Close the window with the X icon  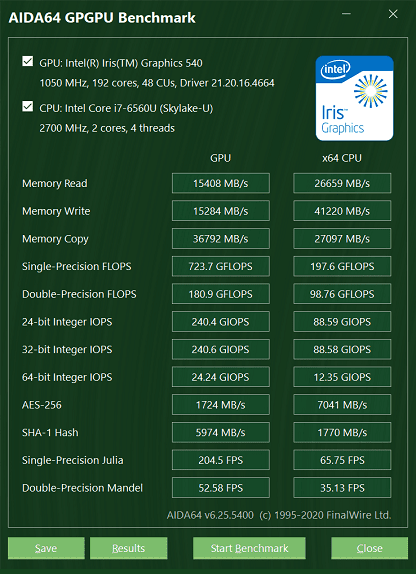393,14
